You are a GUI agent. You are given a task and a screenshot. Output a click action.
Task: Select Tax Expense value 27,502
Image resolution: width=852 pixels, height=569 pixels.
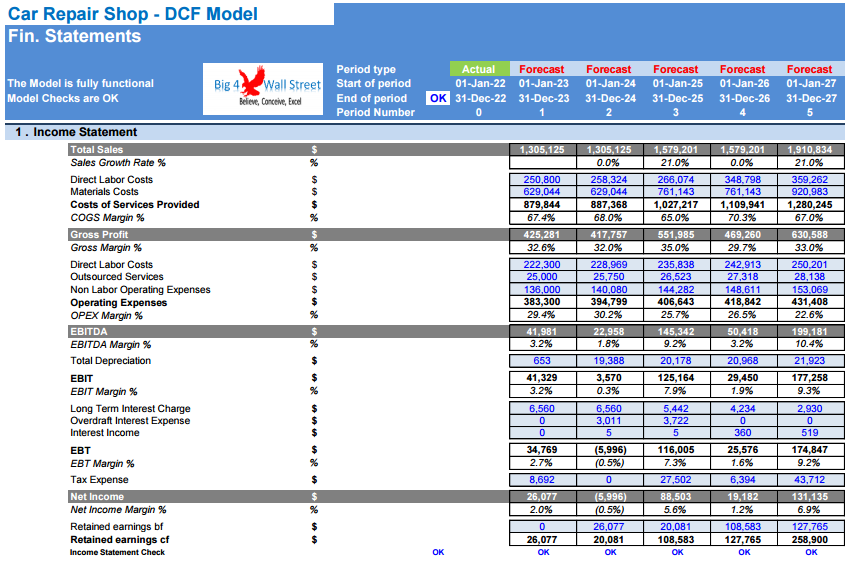click(x=675, y=480)
